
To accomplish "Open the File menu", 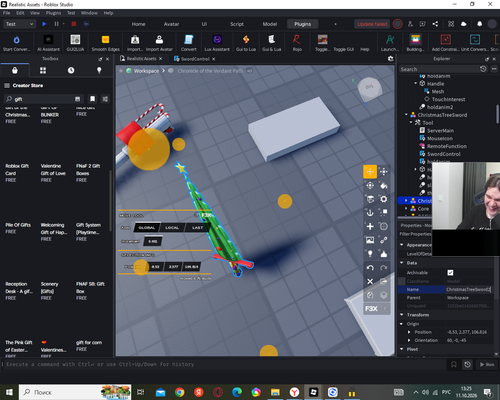I will tap(7, 13).
